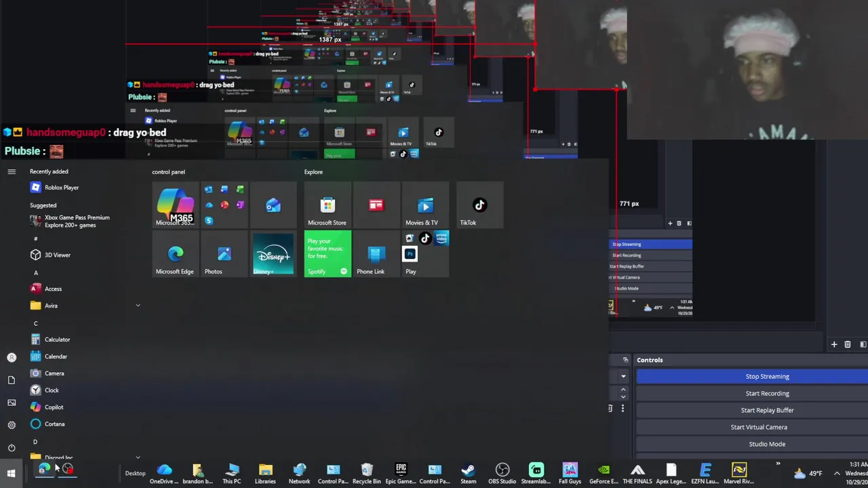Open three-dots menu in OBS transitions
Viewport: 868px width, 488px height.
tap(623, 408)
